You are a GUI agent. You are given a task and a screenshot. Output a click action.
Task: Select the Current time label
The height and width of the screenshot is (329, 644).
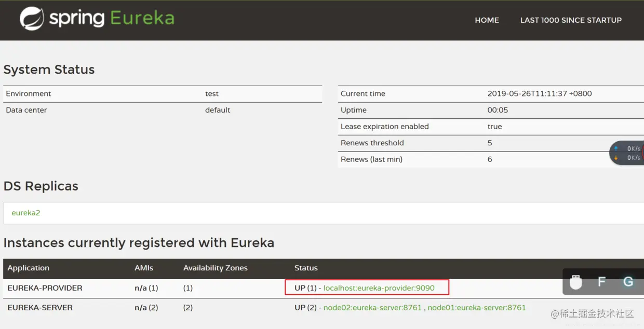363,94
